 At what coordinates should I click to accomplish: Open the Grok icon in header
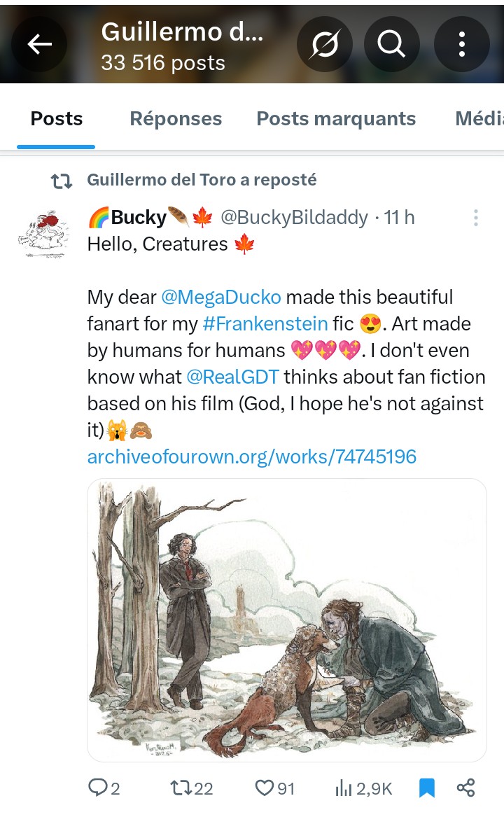point(323,44)
